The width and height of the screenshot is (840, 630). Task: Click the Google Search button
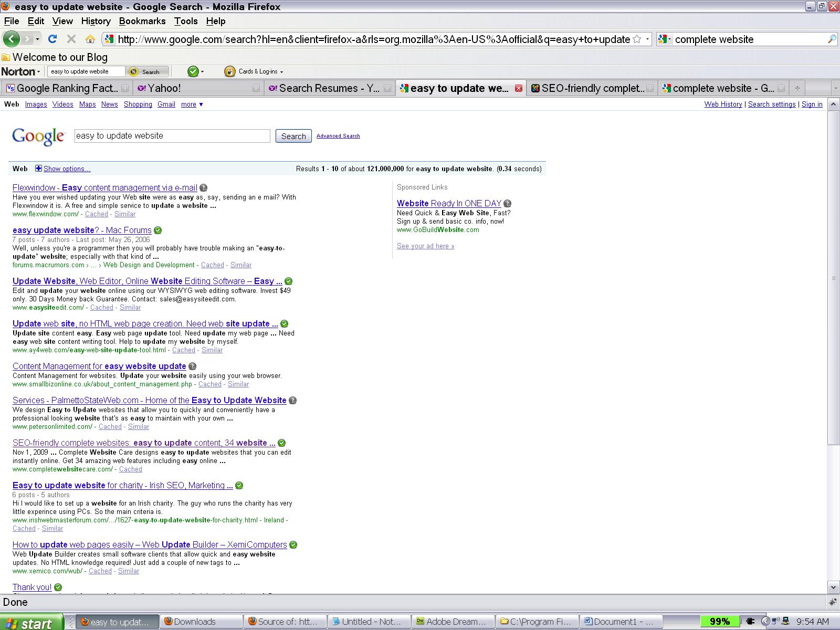(293, 136)
